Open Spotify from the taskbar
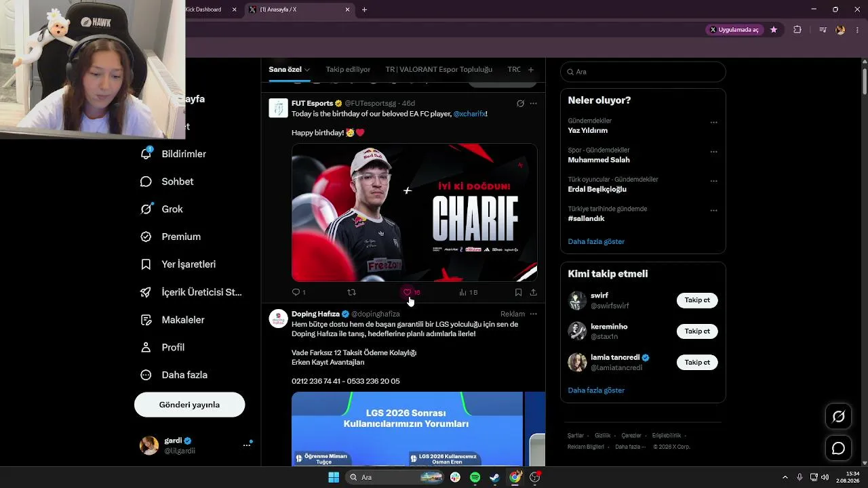The width and height of the screenshot is (868, 488). [475, 477]
